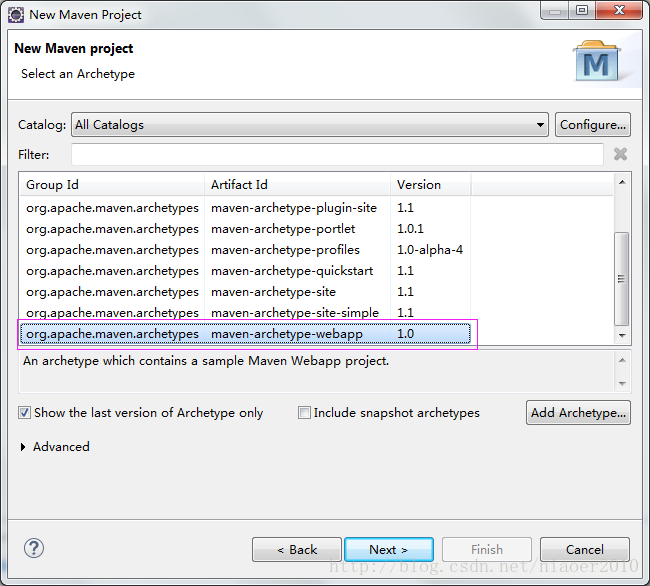Click the Configure... button
Screen dimensions: 650x586
coord(593,125)
